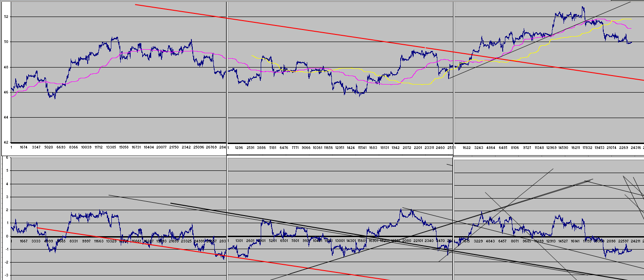
Task: Click the 50 label on top y-axis
Action: click(x=6, y=42)
